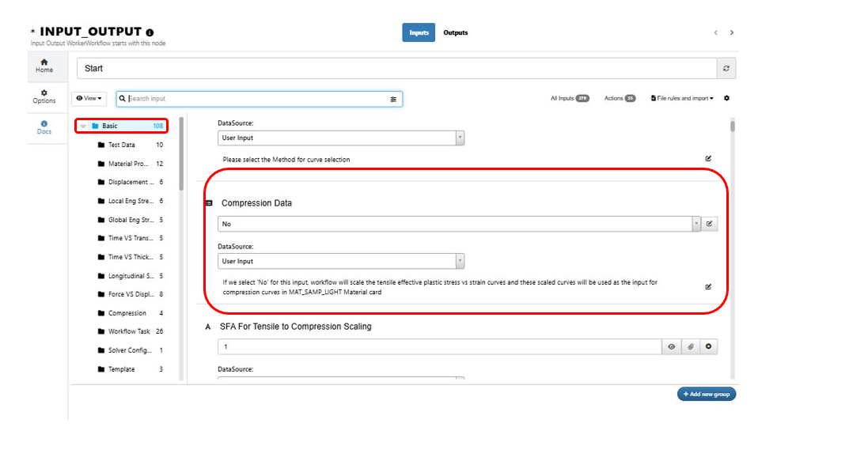Viewport: 868px width, 461px height.
Task: Click the edit pencil beside Compression Data dropdown
Action: pos(709,223)
